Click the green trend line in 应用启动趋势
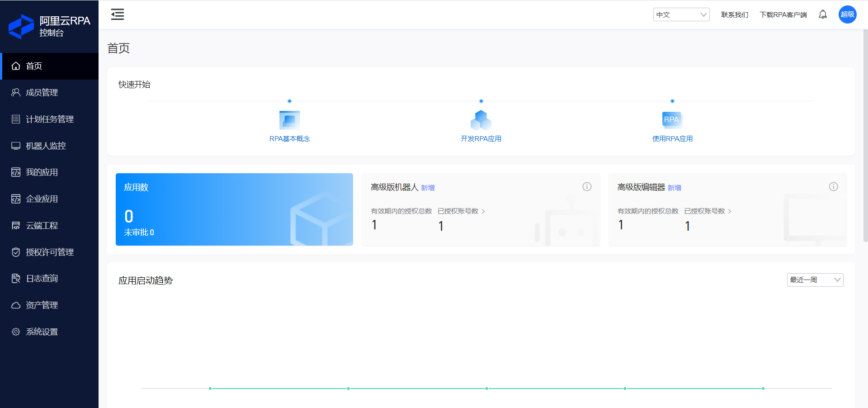This screenshot has height=408, width=868. [487, 388]
